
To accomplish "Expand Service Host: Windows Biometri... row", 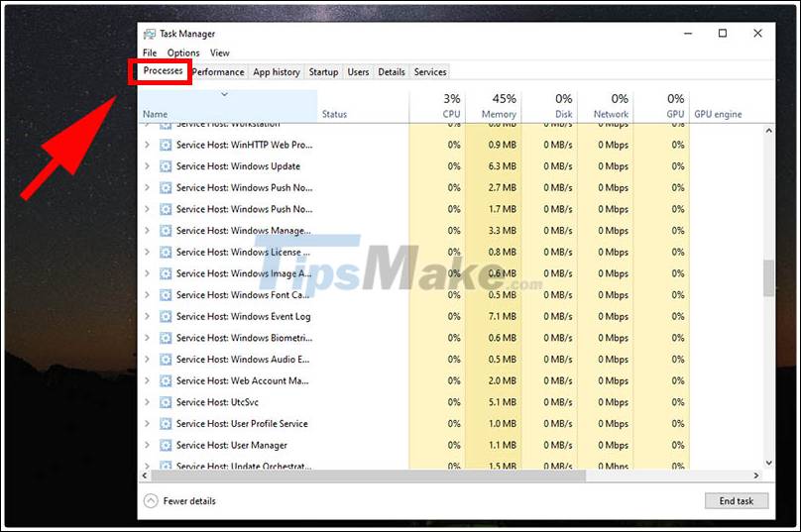I will coord(147,338).
